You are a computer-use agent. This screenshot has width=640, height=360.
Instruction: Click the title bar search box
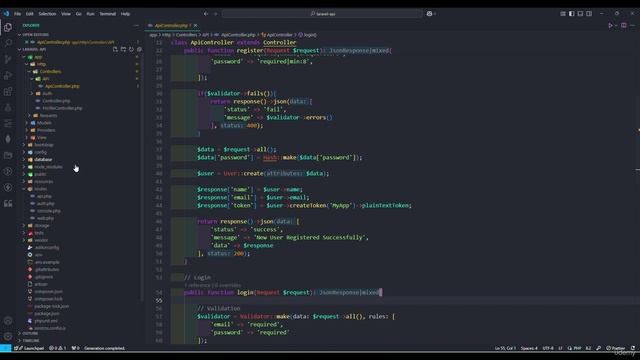[322, 13]
